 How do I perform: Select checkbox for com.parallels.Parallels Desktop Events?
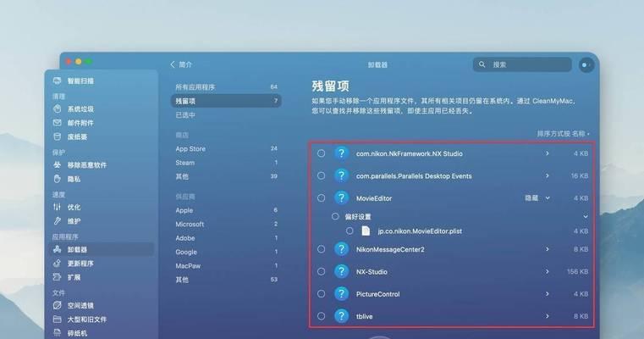(322, 175)
